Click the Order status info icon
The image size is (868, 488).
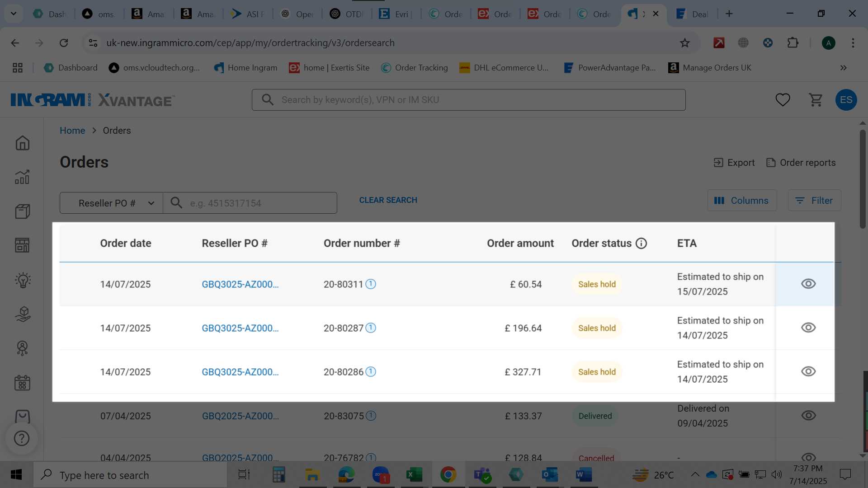pos(641,244)
